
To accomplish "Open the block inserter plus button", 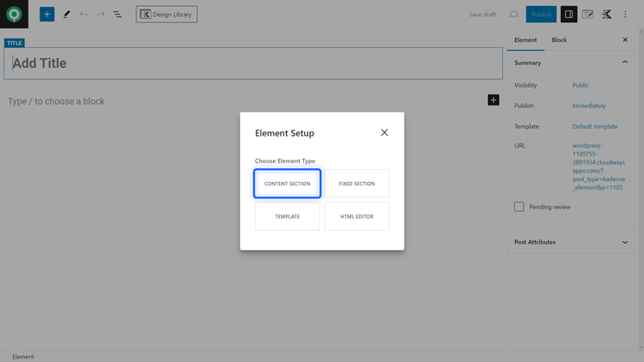I will coord(47,15).
